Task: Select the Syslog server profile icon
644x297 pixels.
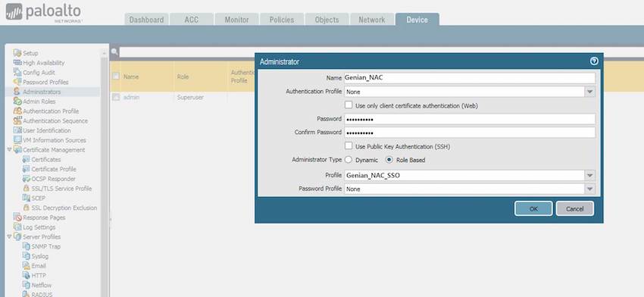Action: (x=27, y=256)
